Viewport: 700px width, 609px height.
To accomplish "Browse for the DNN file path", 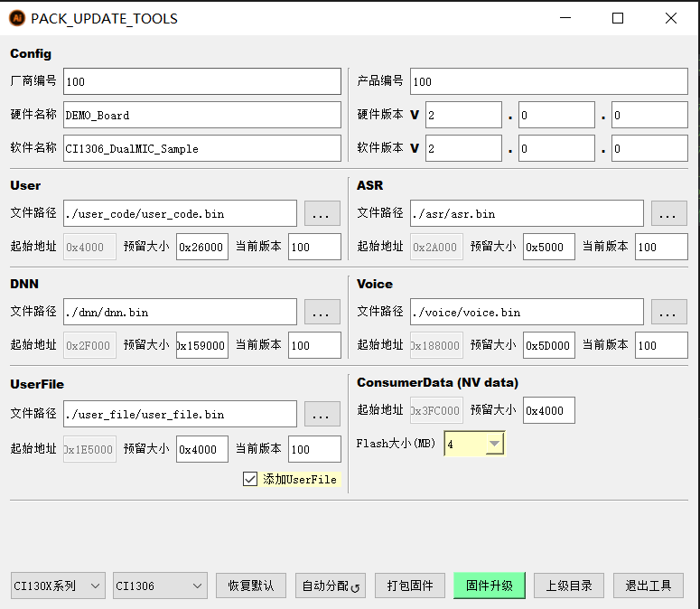I will pos(322,313).
